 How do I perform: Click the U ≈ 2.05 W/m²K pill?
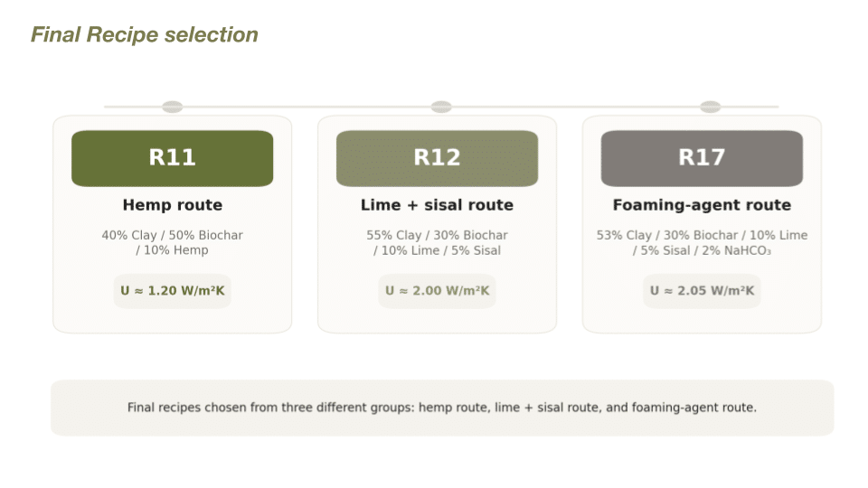click(x=702, y=291)
